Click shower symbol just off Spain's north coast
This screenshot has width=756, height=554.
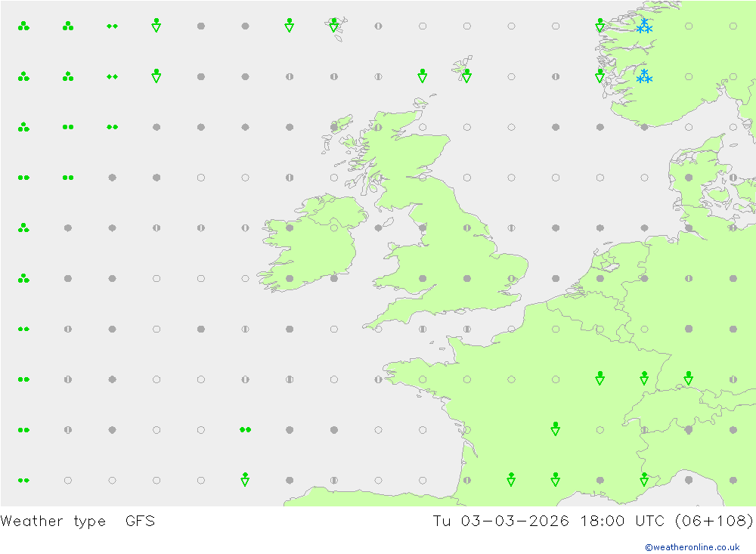tap(245, 479)
